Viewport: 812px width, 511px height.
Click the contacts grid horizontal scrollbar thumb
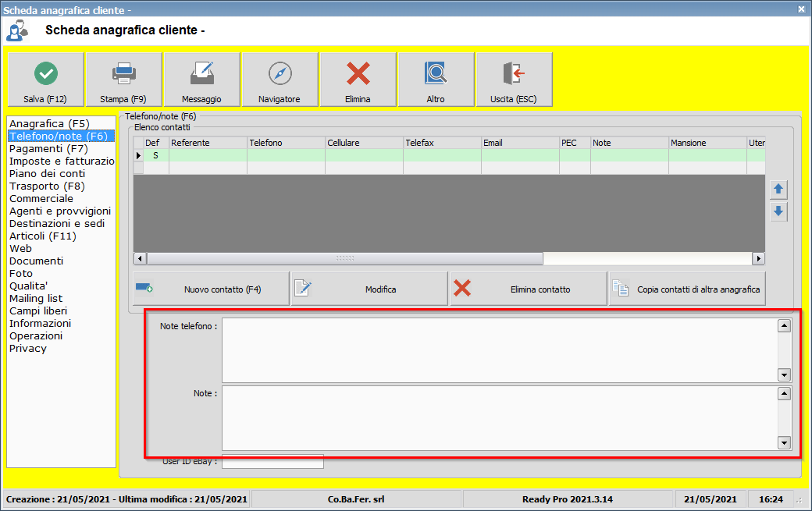pos(345,258)
